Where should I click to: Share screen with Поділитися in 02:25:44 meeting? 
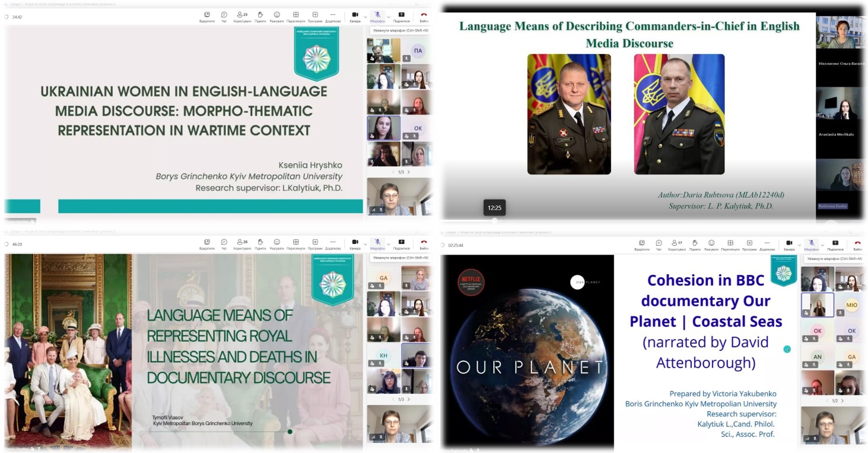835,245
